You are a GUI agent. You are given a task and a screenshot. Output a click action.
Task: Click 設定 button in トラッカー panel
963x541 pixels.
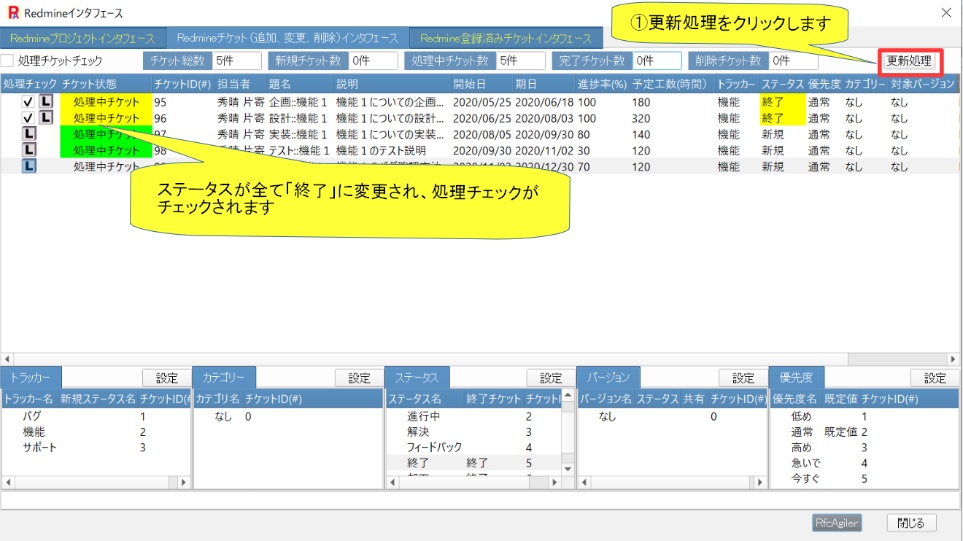[166, 378]
